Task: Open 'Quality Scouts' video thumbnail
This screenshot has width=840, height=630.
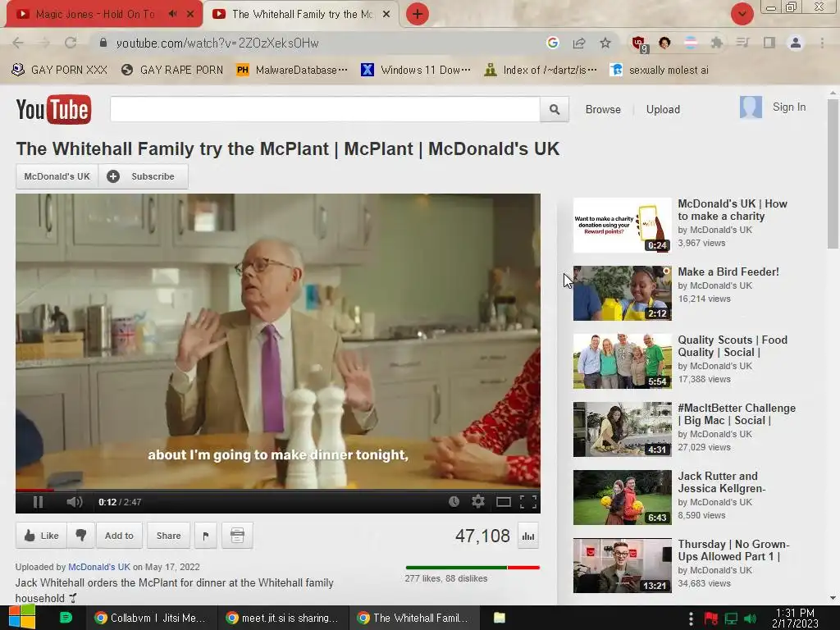Action: tap(622, 361)
